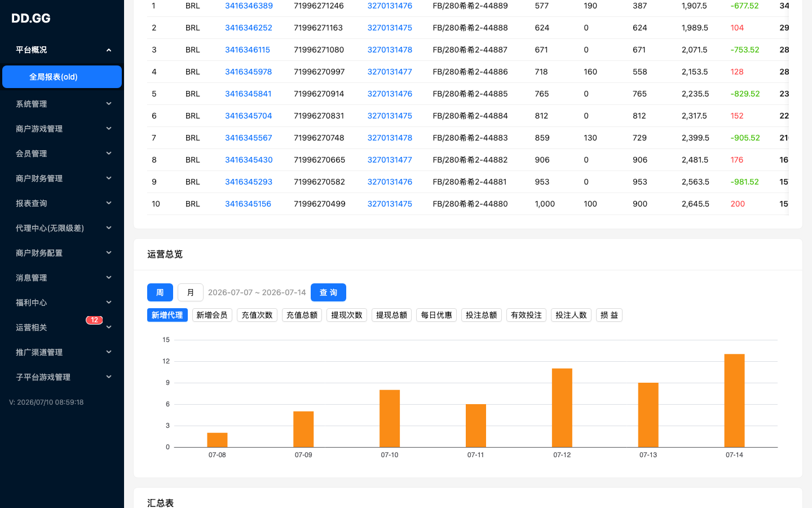Click the 07-09 chart bar
Screen dimensions: 812x508
pos(303,429)
